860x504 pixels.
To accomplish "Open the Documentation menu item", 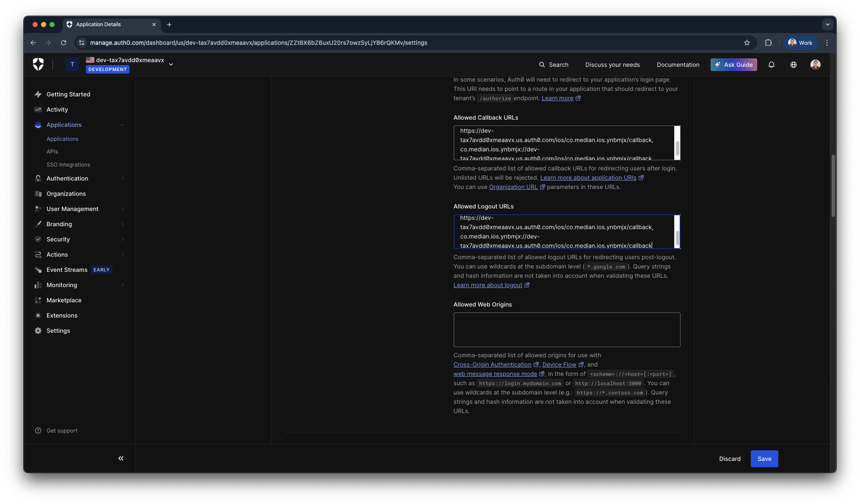I will [678, 65].
